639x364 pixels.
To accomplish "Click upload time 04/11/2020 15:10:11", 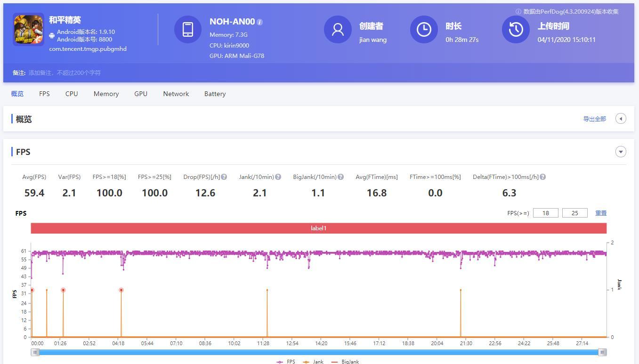I will pyautogui.click(x=566, y=40).
